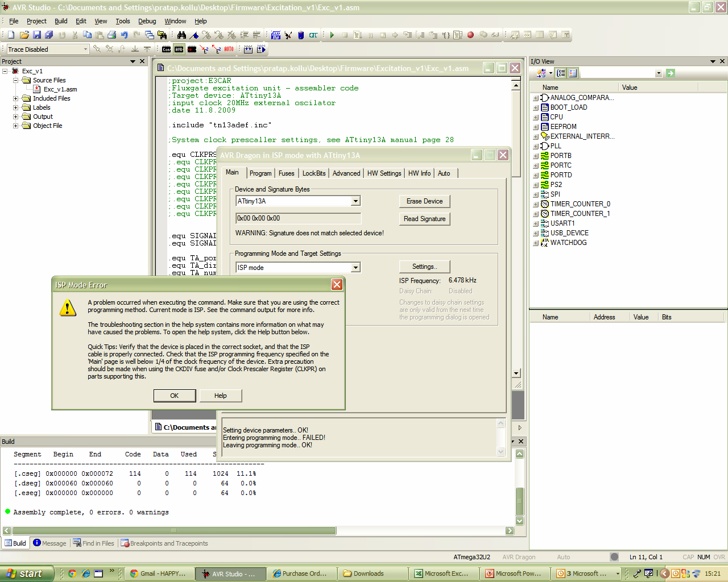Click the warning triangle icon in error dialog
This screenshot has width=728, height=582.
(68, 307)
